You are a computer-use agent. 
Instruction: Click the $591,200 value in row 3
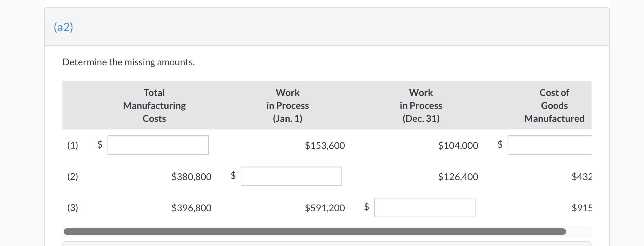pos(325,208)
